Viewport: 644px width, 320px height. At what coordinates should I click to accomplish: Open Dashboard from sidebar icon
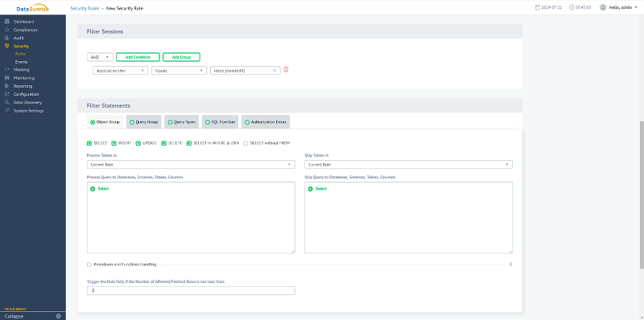[7, 22]
